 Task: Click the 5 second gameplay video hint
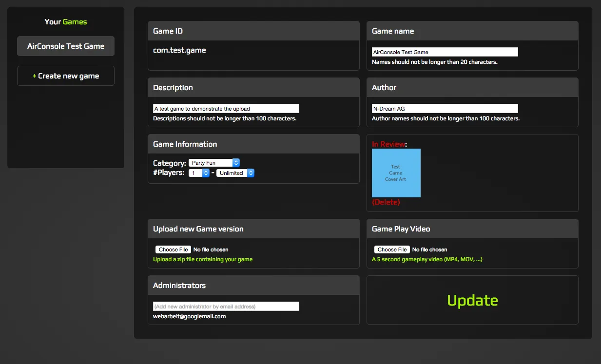pyautogui.click(x=427, y=259)
